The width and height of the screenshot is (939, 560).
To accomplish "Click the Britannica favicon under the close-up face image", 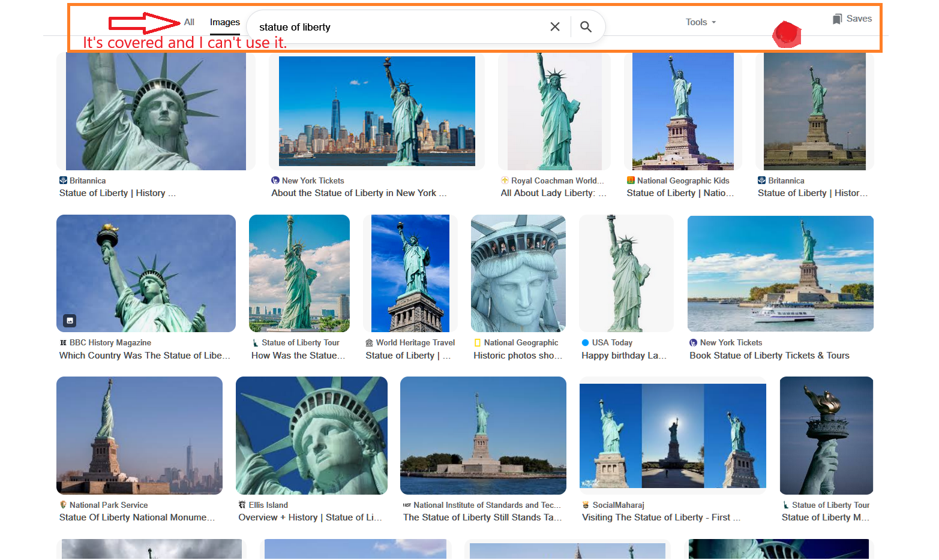I will 63,180.
